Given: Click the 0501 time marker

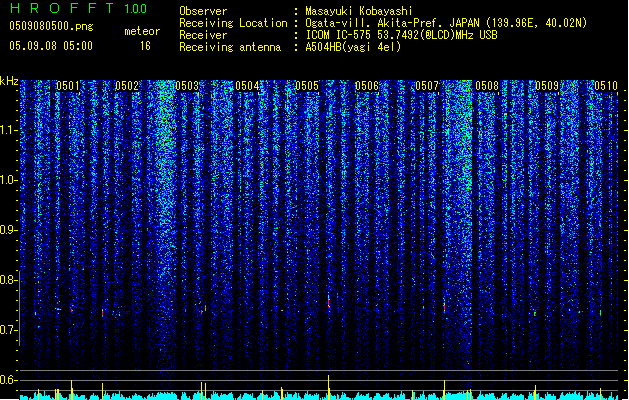Looking at the screenshot, I should pyautogui.click(x=68, y=85).
